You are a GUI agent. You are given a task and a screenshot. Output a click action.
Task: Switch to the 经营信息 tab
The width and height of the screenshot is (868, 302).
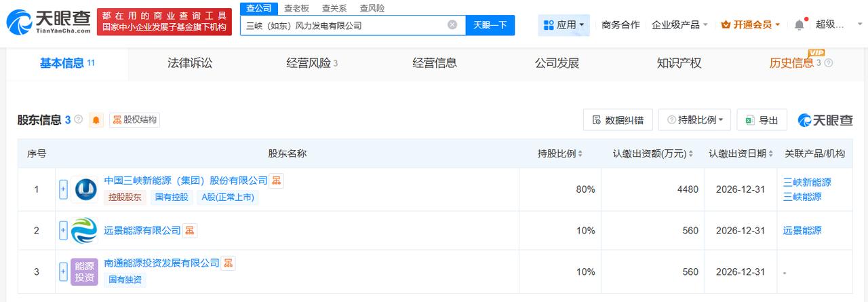click(x=435, y=63)
